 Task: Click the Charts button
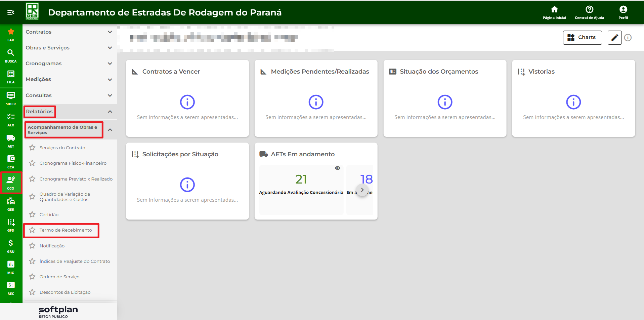(x=582, y=38)
